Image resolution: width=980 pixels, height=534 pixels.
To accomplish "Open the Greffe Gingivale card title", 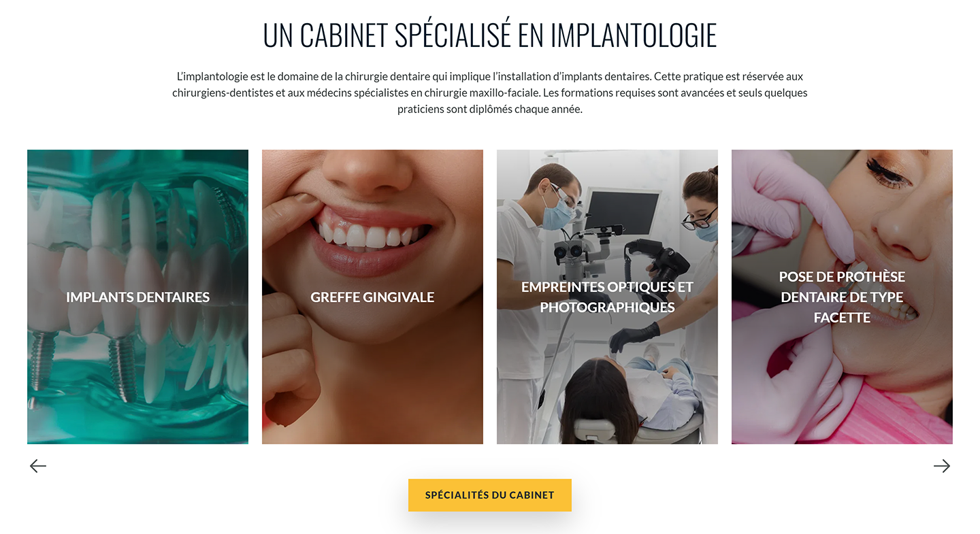I will 372,297.
